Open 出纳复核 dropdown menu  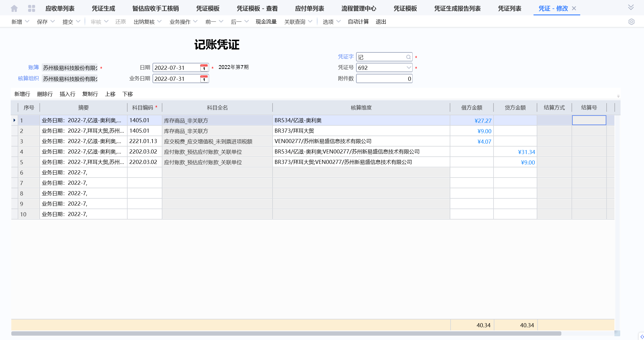pyautogui.click(x=148, y=22)
